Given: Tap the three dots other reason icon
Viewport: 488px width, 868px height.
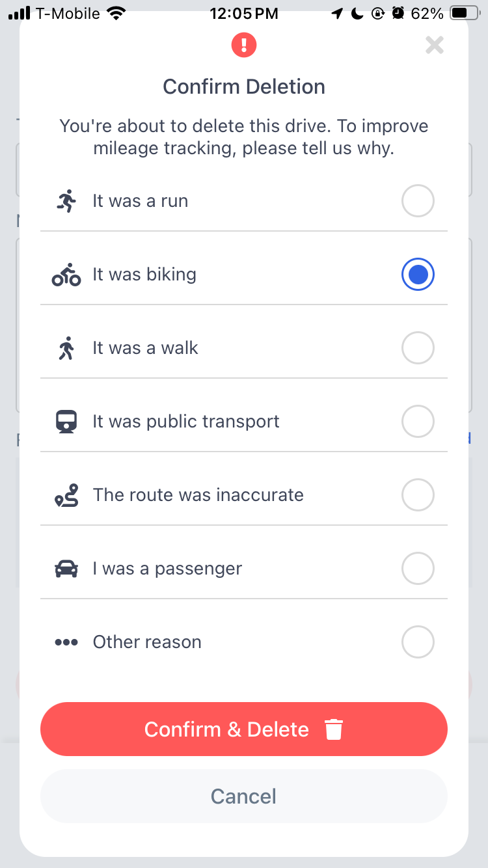Looking at the screenshot, I should 66,642.
